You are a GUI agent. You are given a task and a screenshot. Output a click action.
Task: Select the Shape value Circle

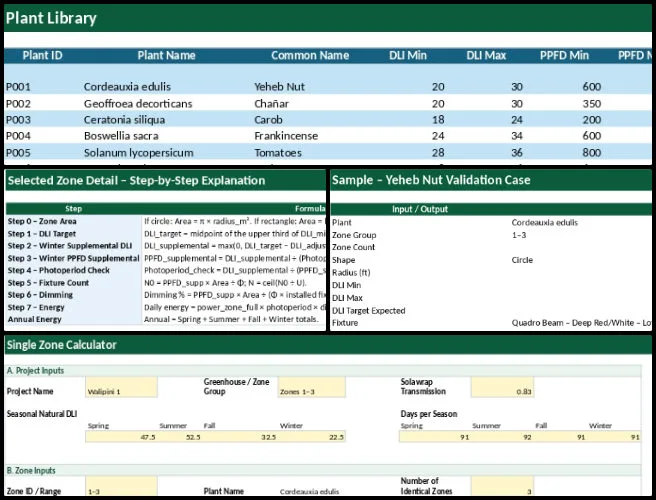click(522, 260)
